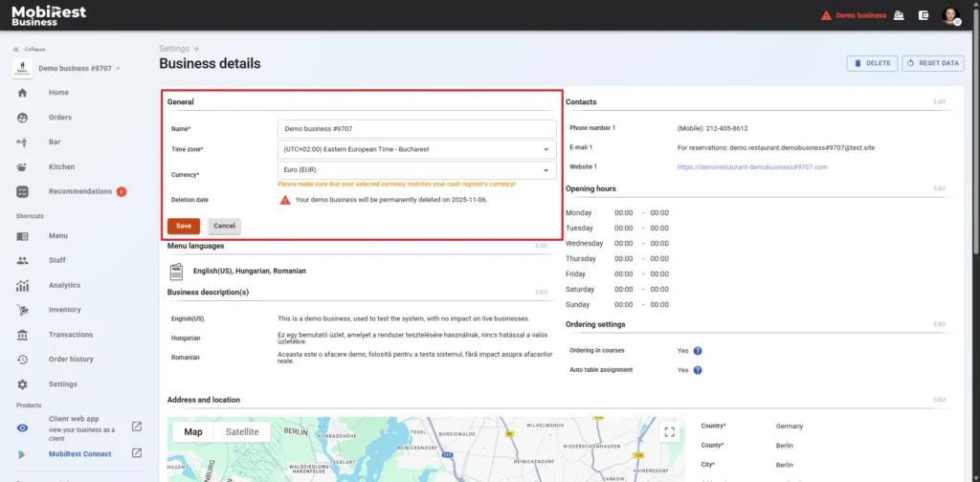This screenshot has height=482, width=980.
Task: Click the Kitchen pot icon in sidebar
Action: coord(22,166)
